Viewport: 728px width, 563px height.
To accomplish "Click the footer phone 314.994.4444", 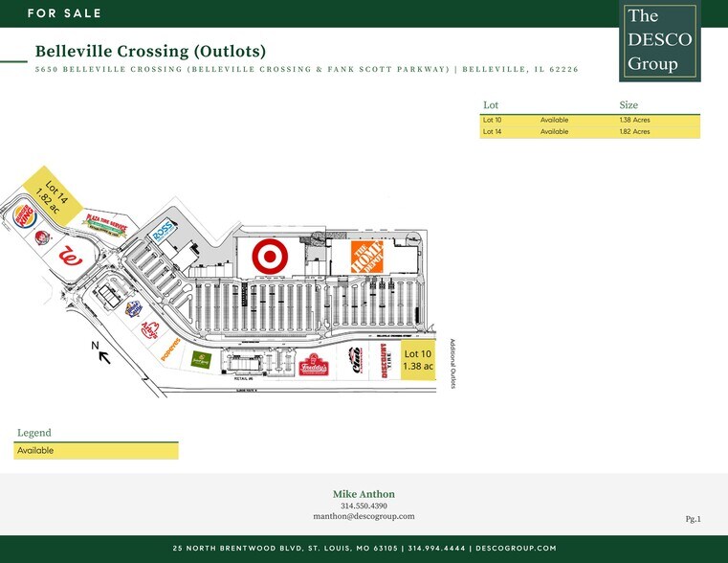I will [x=436, y=548].
